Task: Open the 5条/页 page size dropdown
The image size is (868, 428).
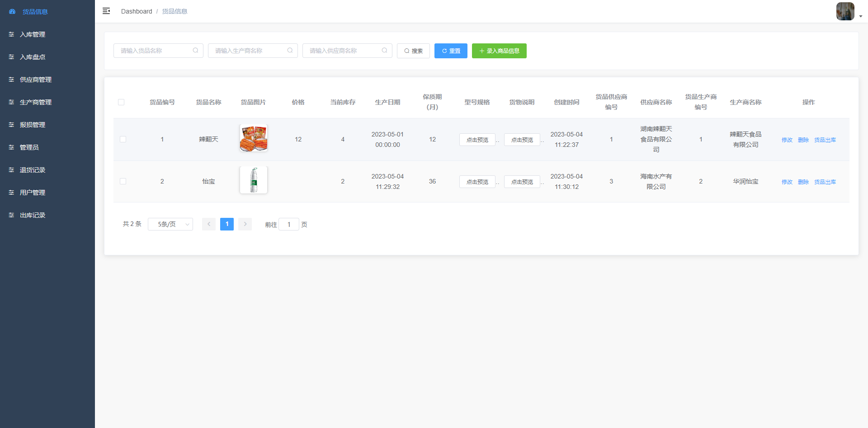Action: tap(170, 224)
